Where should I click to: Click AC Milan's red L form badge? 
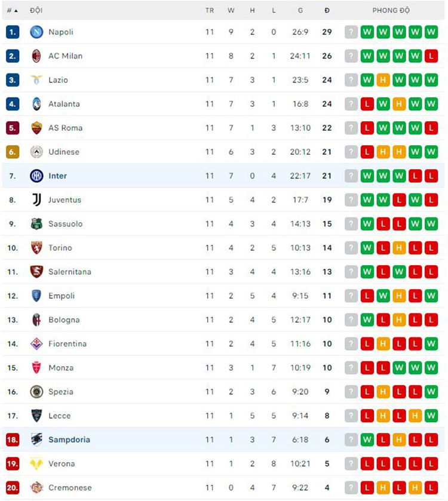(431, 56)
